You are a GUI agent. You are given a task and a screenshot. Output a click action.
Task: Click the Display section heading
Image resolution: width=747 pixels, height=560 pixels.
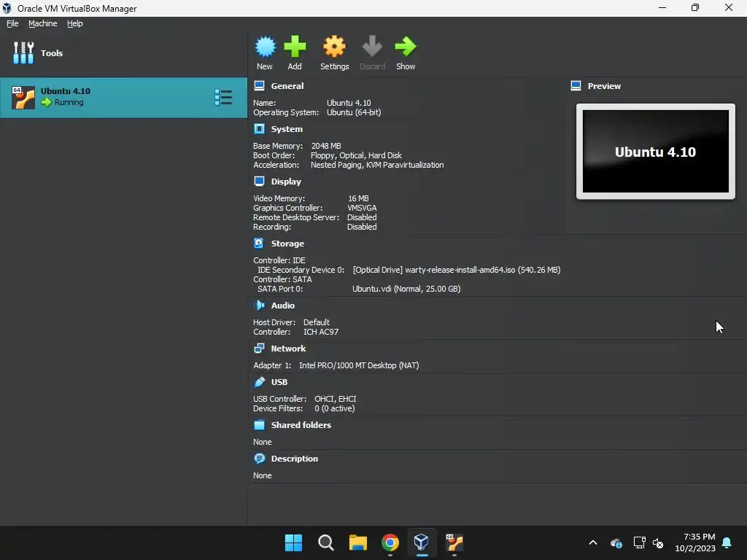[x=286, y=182]
